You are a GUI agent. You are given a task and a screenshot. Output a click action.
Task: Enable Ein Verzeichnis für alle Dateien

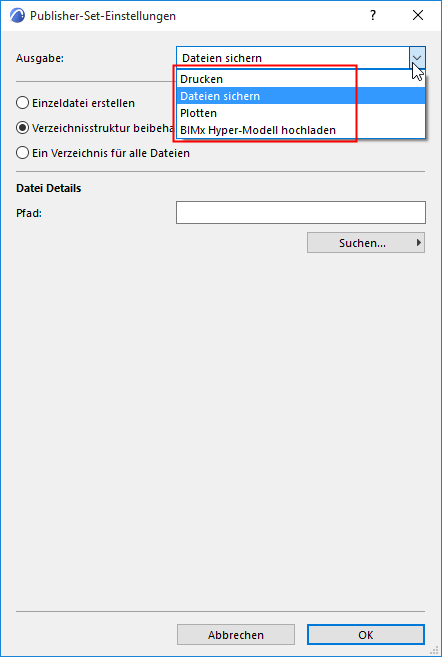(22, 153)
